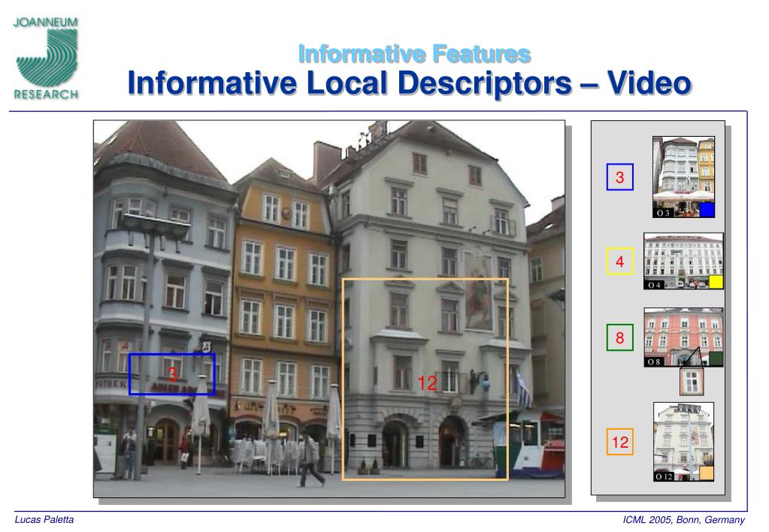Click the 'Informative Features' subtitle text
Screen dimensions: 769x532
coord(414,54)
